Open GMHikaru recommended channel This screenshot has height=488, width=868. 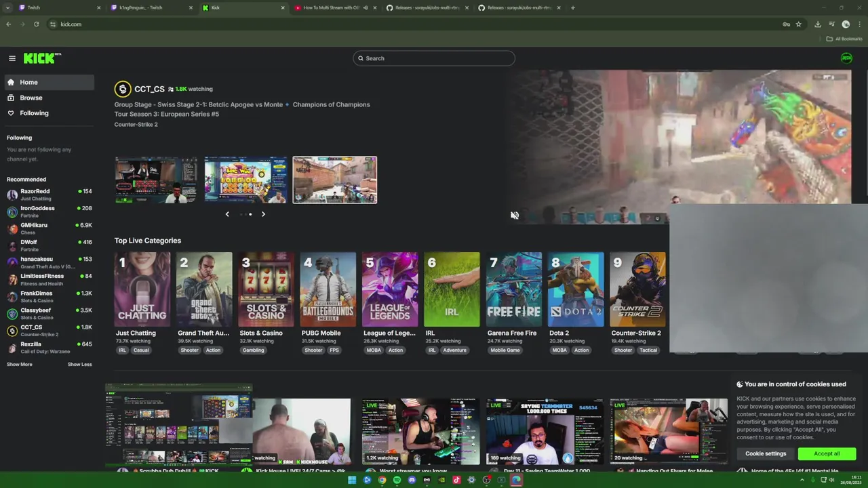click(50, 228)
